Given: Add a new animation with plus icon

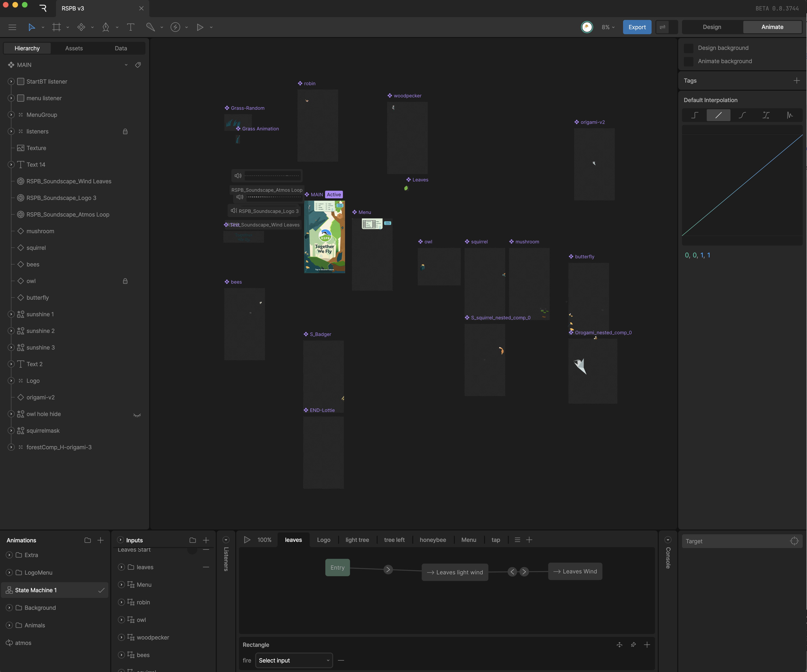Looking at the screenshot, I should click(x=100, y=540).
